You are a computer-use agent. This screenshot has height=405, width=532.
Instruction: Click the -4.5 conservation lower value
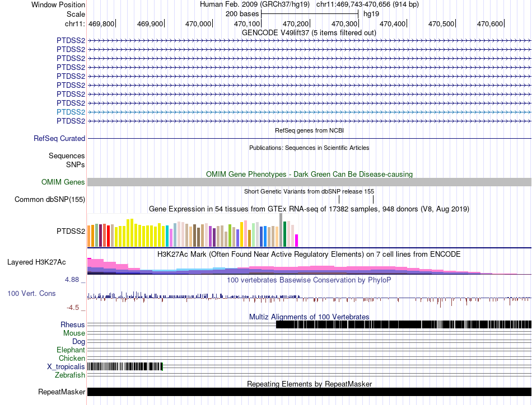pyautogui.click(x=73, y=308)
